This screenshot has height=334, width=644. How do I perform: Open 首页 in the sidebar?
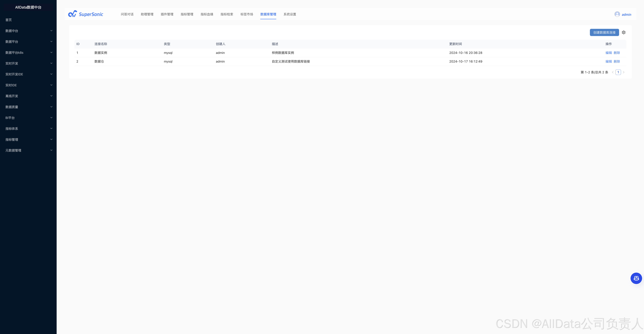click(9, 20)
